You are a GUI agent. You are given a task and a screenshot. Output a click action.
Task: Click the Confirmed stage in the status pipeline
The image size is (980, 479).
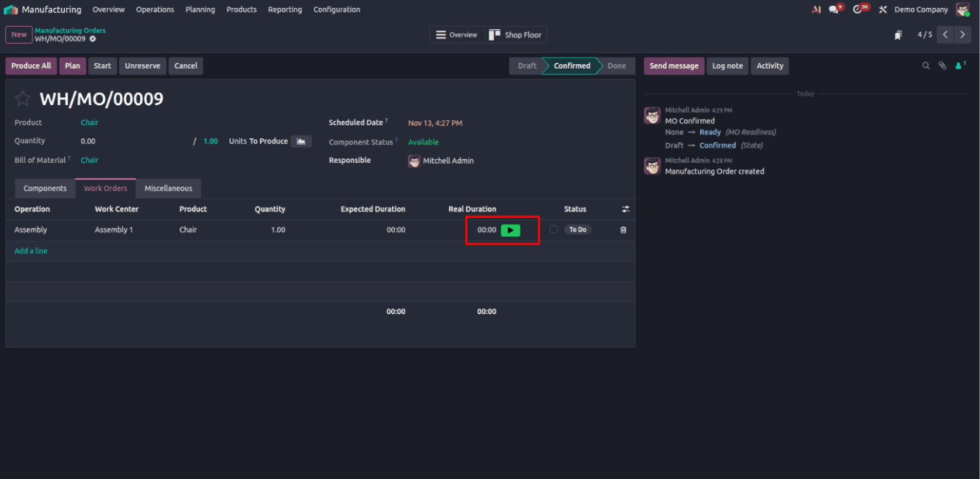coord(571,66)
